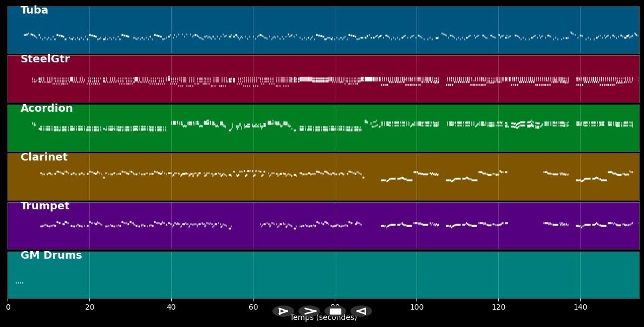
Task: Click the 60 second tick label
Action: coord(253,307)
